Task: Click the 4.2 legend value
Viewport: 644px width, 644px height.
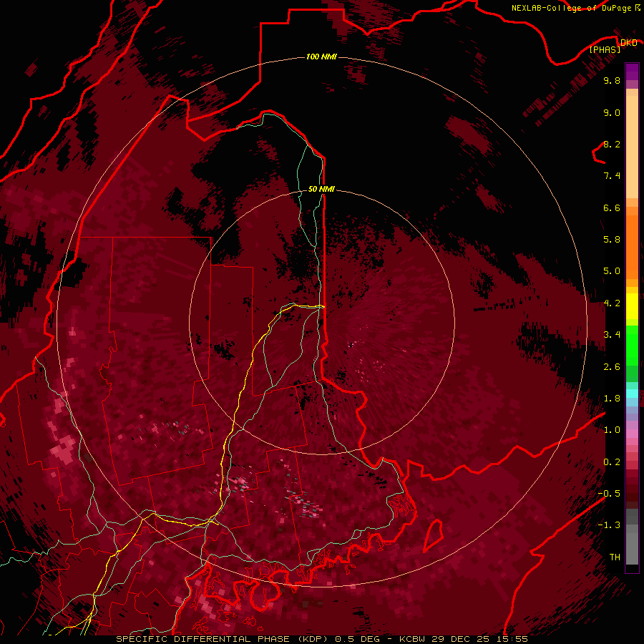Action: (612, 303)
